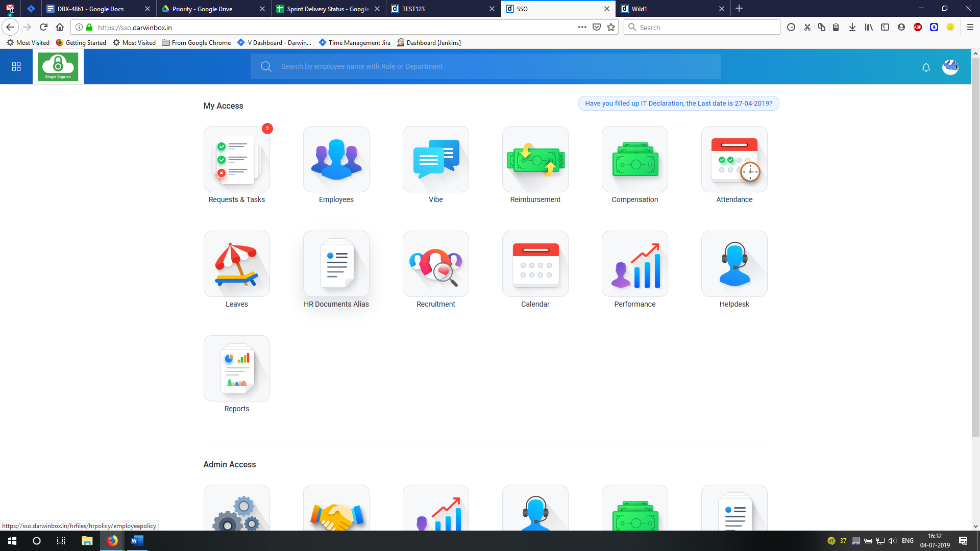Open the Leaves module

[236, 264]
